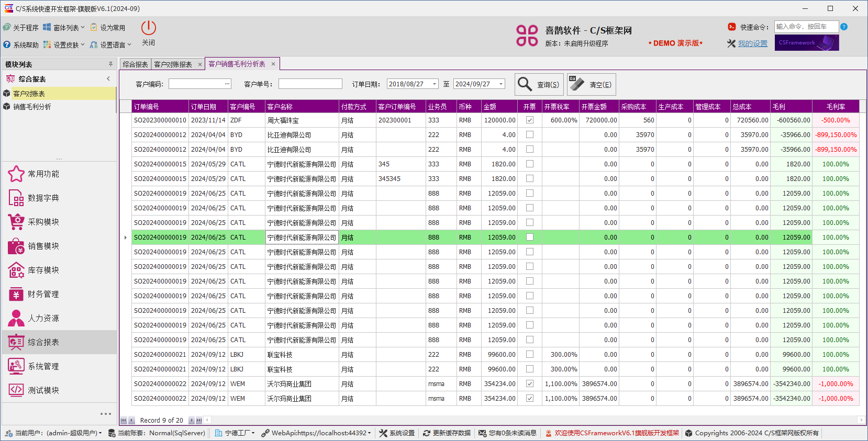Collapse the 综合报表 group chevron
Image resolution: width=868 pixels, height=441 pixels.
click(x=108, y=79)
